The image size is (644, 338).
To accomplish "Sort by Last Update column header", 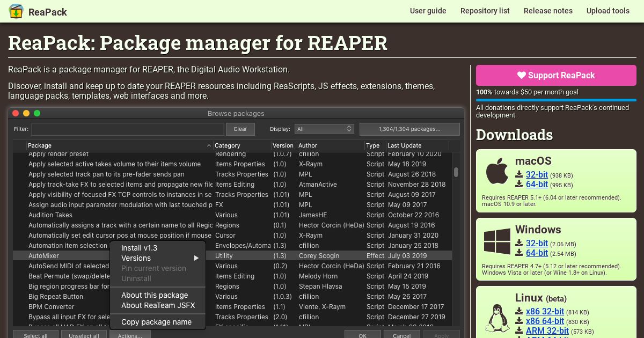I will [417, 145].
